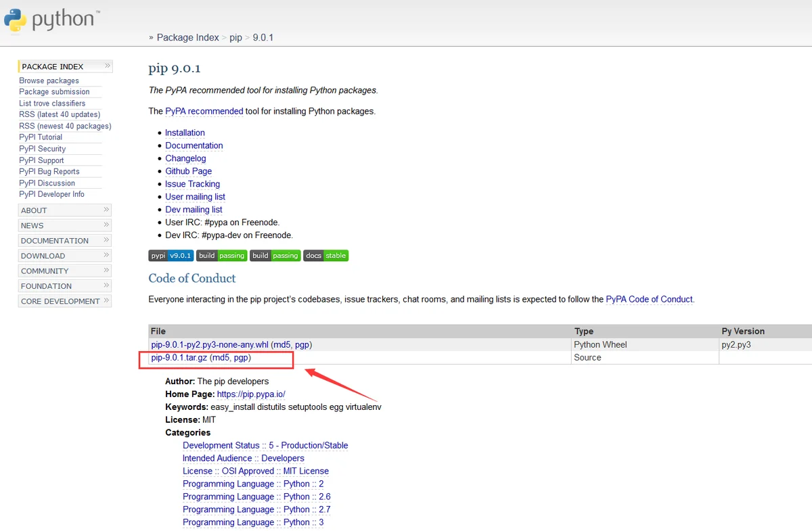Screen dimensions: 812x531
Task: Click the build passing badge beside the pypi badge
Action: (x=222, y=256)
